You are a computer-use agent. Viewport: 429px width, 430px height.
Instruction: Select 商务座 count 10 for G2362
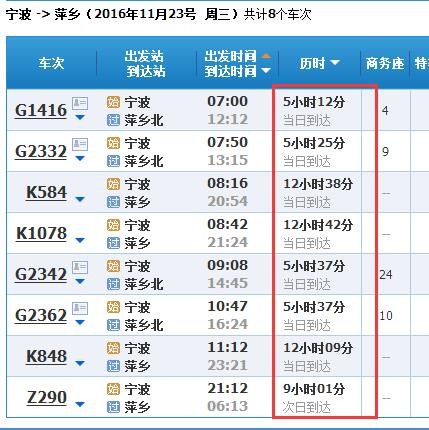(x=386, y=316)
